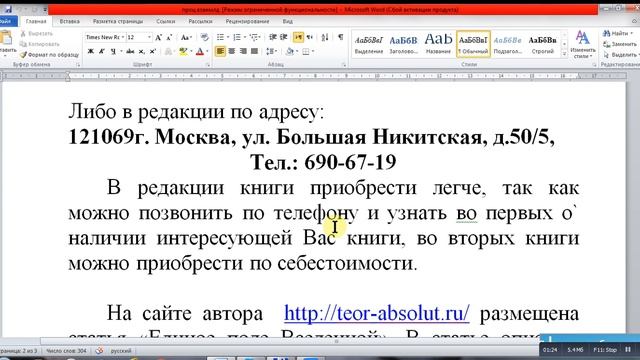This screenshot has width=640, height=360.
Task: Select the Строгий strong style
Action: (542, 44)
